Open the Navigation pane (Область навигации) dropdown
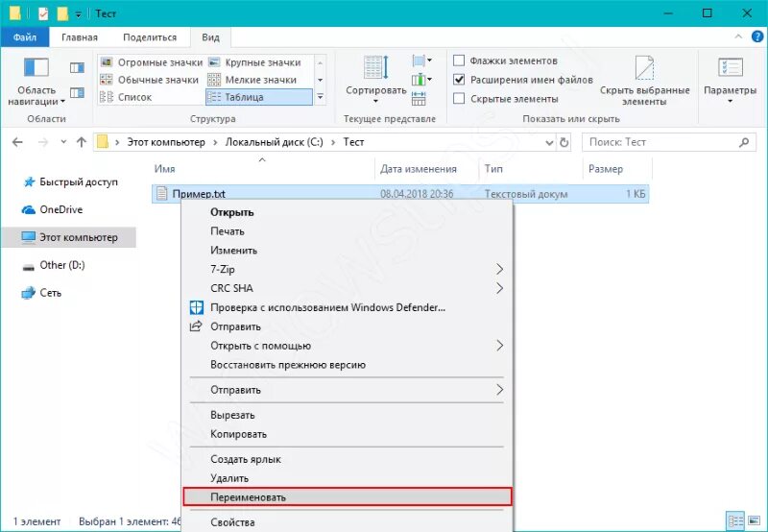768x532 pixels. (x=36, y=82)
